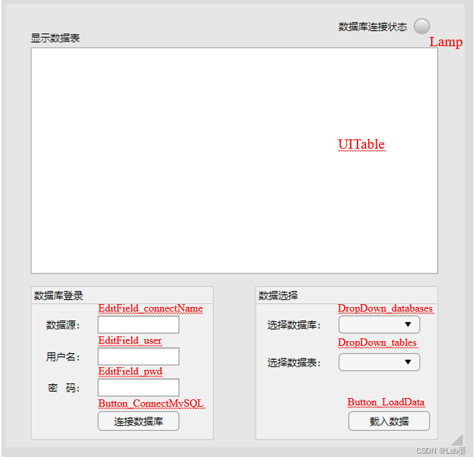Click the 选择数据表： label

(x=294, y=363)
